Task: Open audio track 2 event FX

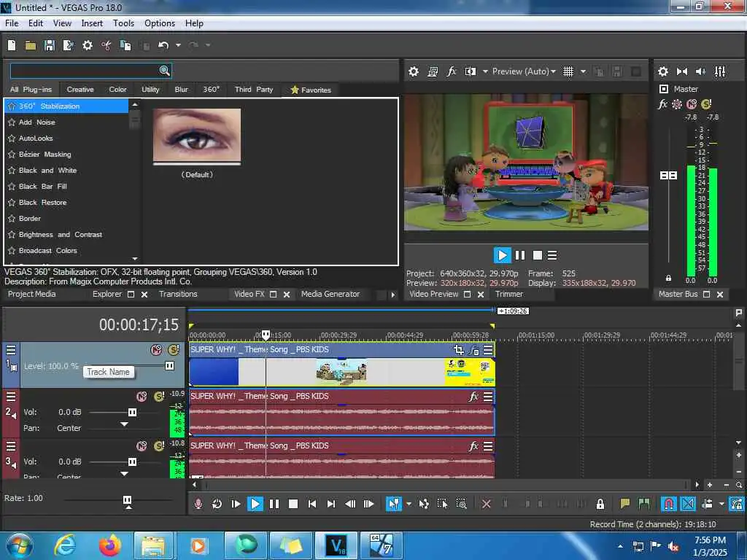Action: pos(473,396)
